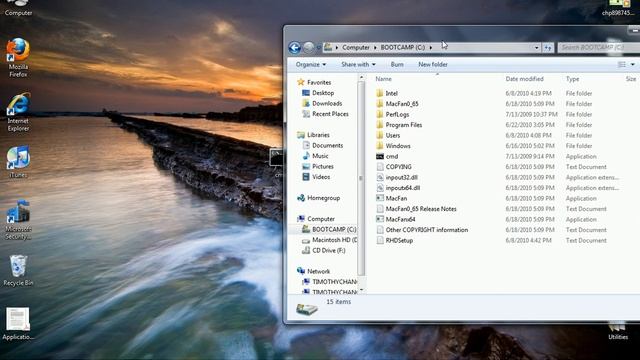Select Macintosh HD drive in sidebar

pyautogui.click(x=329, y=240)
